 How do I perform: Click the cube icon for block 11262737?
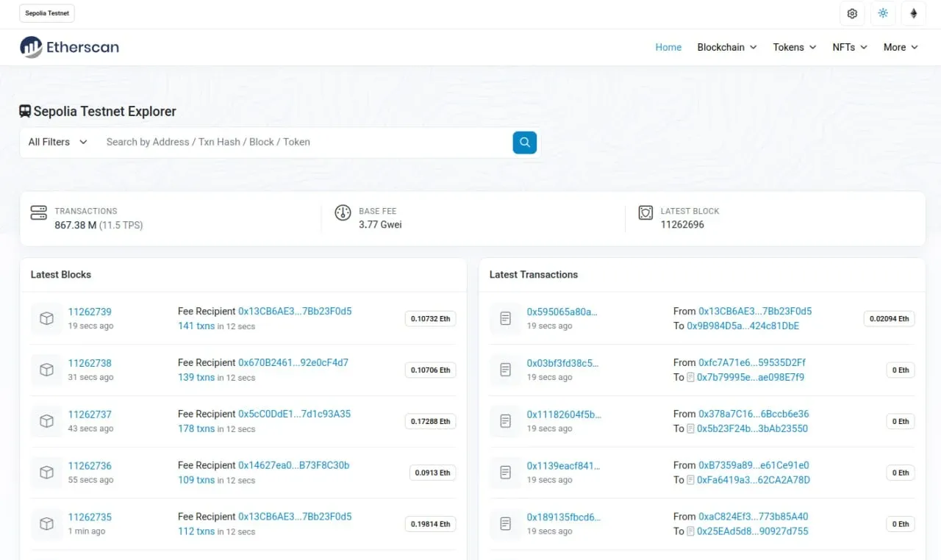46,421
